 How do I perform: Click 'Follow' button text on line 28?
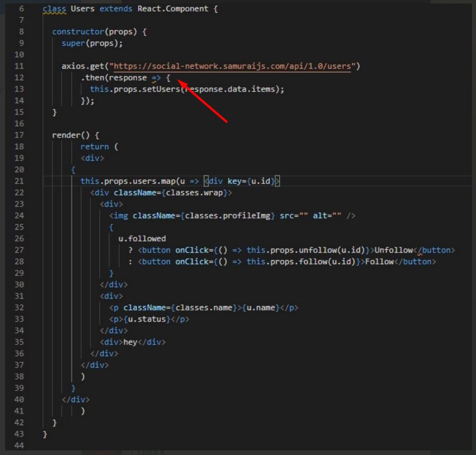coord(379,262)
